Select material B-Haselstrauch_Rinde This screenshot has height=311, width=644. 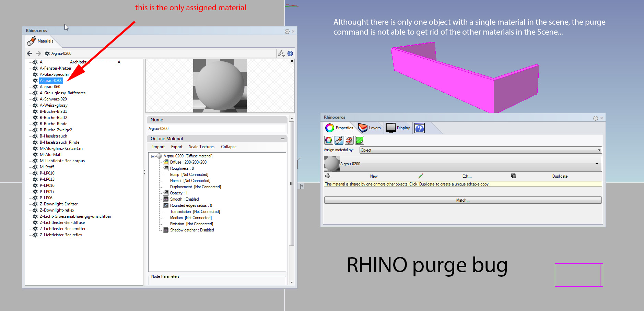pyautogui.click(x=59, y=142)
